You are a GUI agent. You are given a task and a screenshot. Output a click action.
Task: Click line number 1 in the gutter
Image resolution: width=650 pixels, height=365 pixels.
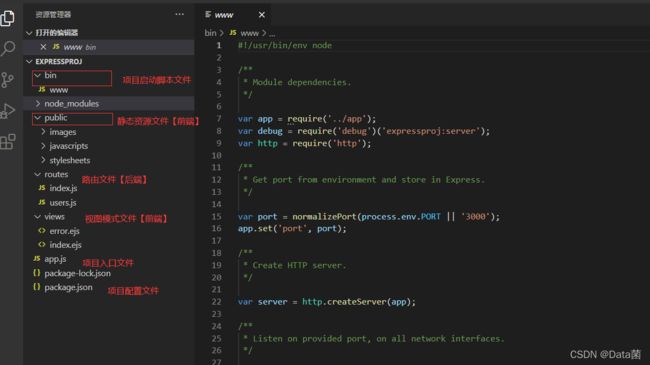click(x=218, y=46)
